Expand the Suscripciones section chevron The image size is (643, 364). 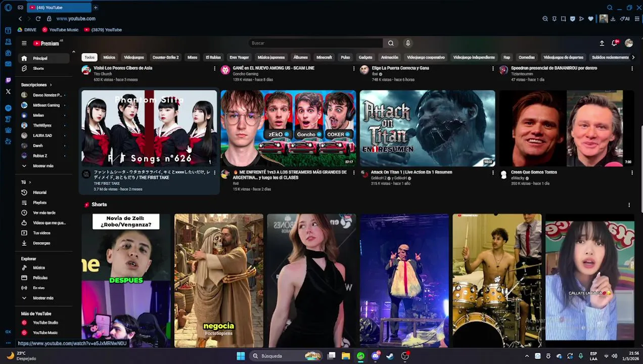click(x=51, y=85)
